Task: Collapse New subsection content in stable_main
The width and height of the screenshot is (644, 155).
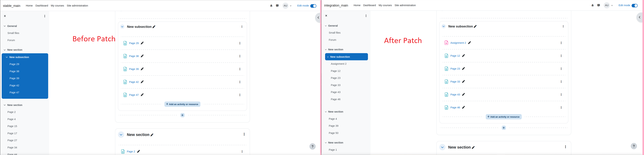Action: (x=122, y=27)
